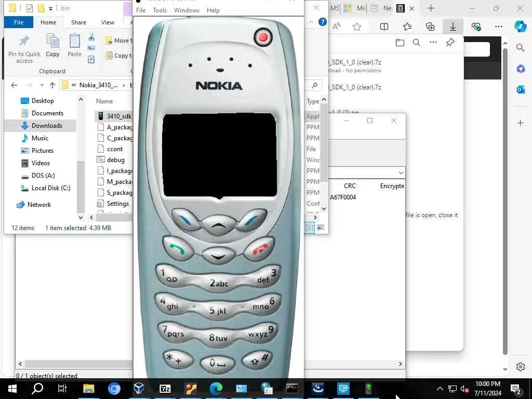Open the emulator Help menu
Viewport: 532px width, 399px height.
pos(213,10)
